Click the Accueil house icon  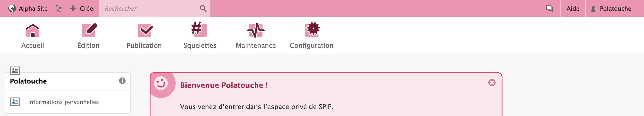[33, 30]
